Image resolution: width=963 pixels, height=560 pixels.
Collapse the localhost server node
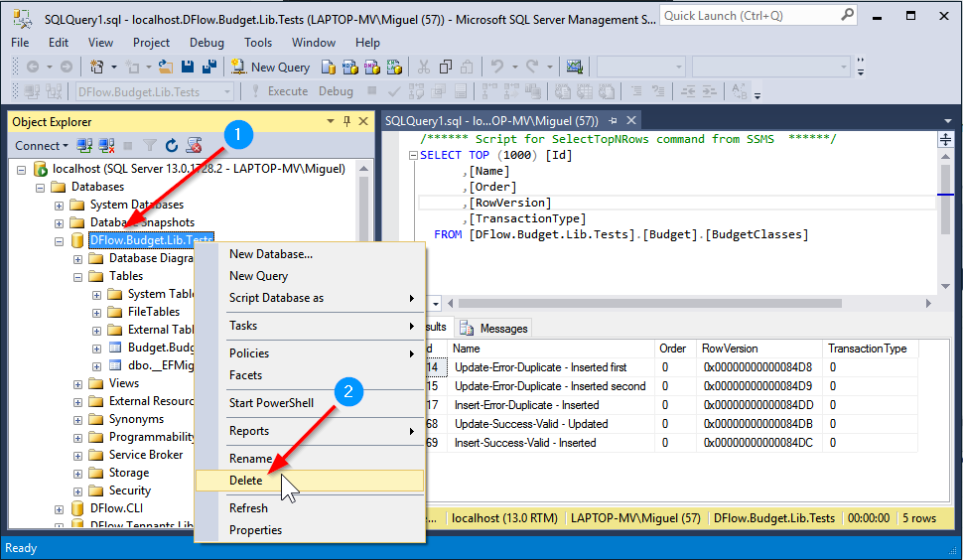pyautogui.click(x=22, y=170)
